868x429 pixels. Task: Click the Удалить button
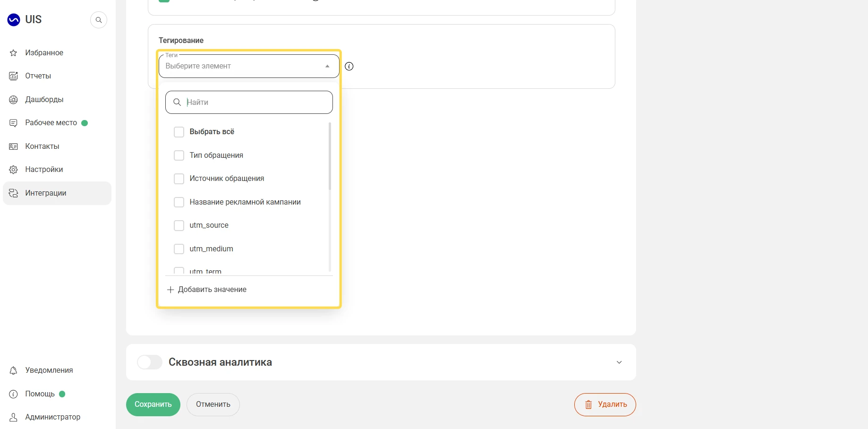point(605,404)
